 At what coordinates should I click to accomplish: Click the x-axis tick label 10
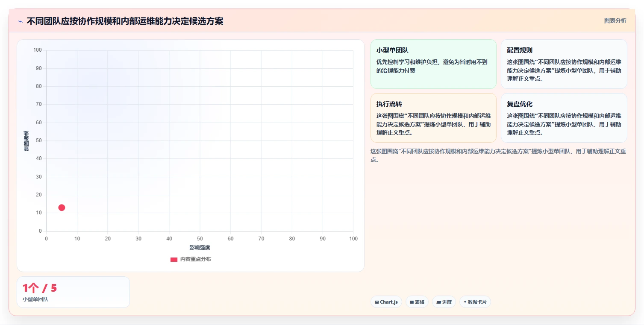(x=77, y=239)
